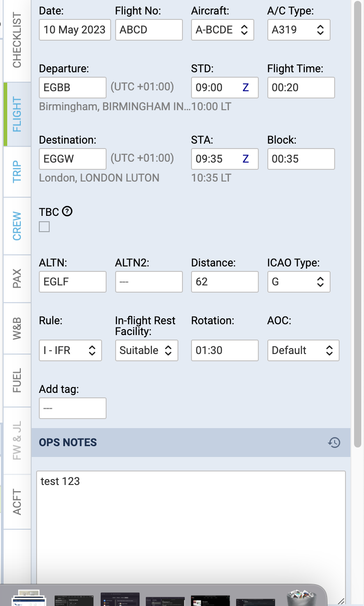Open the ops notes history icon
This screenshot has width=364, height=606.
[334, 443]
